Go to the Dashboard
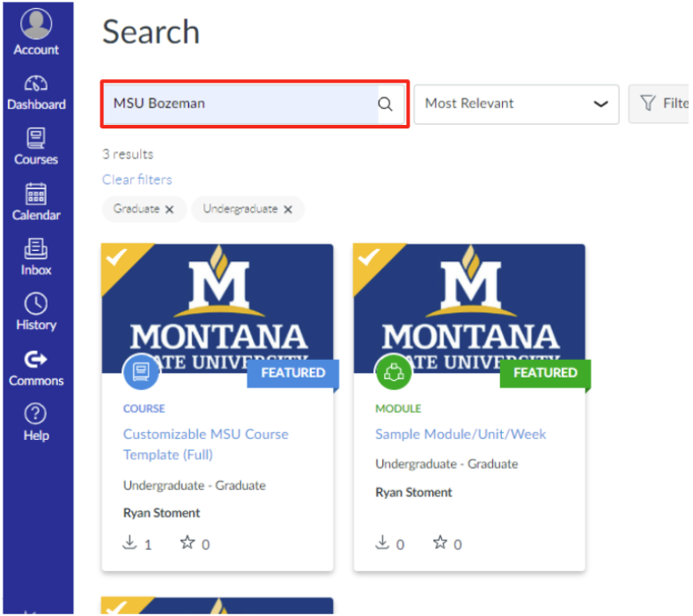Screen dimensions: 693x616 click(x=36, y=92)
